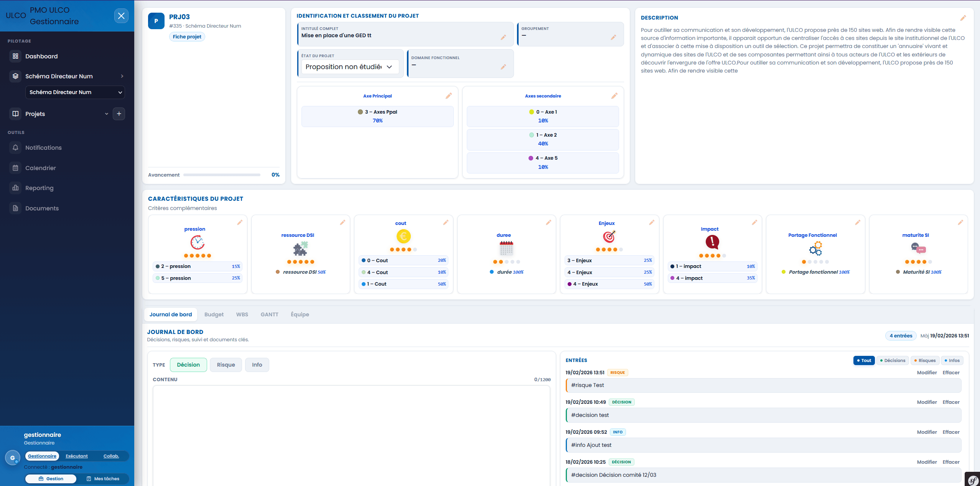Click the Mes tâches button
The height and width of the screenshot is (486, 980).
(103, 479)
